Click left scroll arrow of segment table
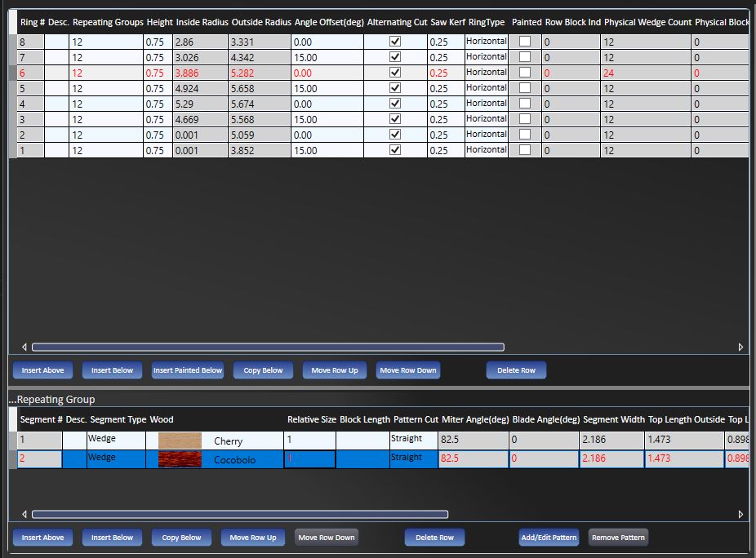Image resolution: width=756 pixels, height=558 pixels. [24, 515]
